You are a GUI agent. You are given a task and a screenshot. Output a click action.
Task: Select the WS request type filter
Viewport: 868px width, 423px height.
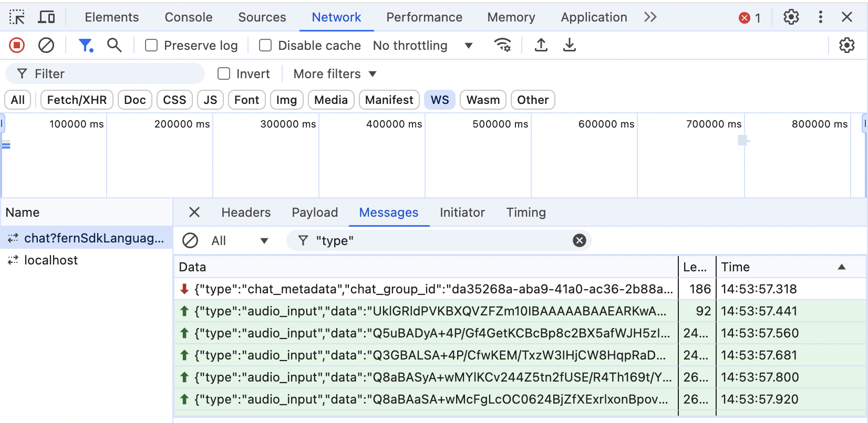point(439,100)
